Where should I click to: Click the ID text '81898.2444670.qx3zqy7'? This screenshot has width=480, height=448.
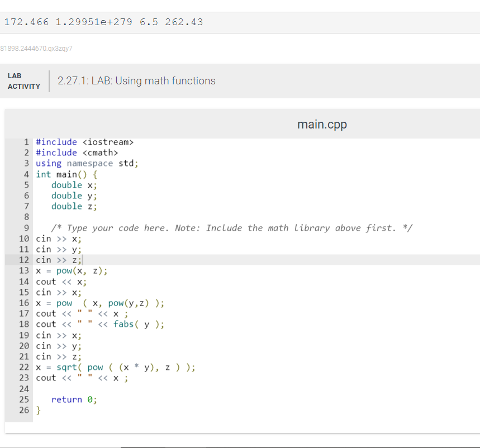pos(36,49)
